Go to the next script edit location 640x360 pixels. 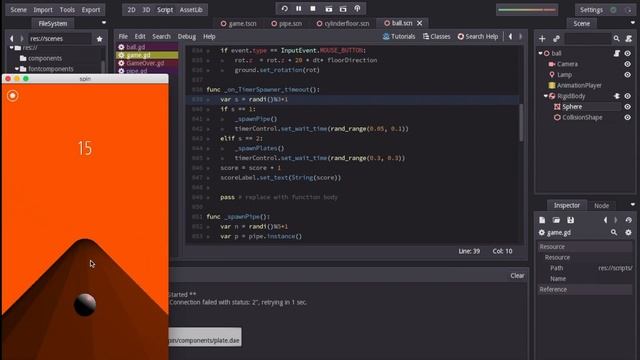[520, 36]
